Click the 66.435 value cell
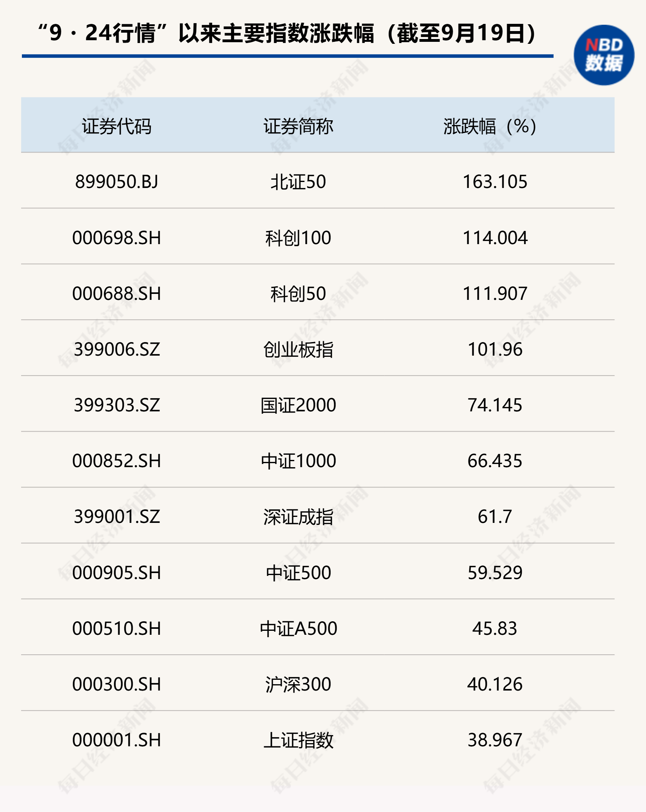646x812 pixels. pyautogui.click(x=495, y=461)
